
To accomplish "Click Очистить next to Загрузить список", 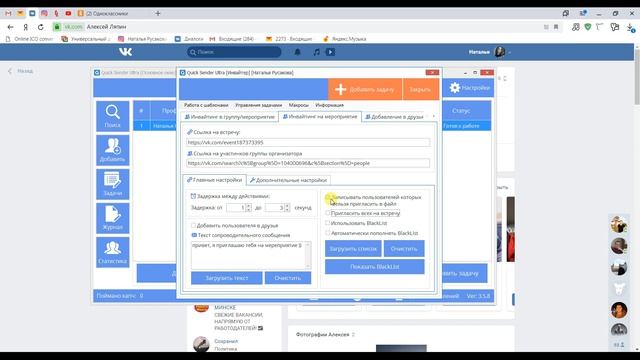I will (x=404, y=249).
